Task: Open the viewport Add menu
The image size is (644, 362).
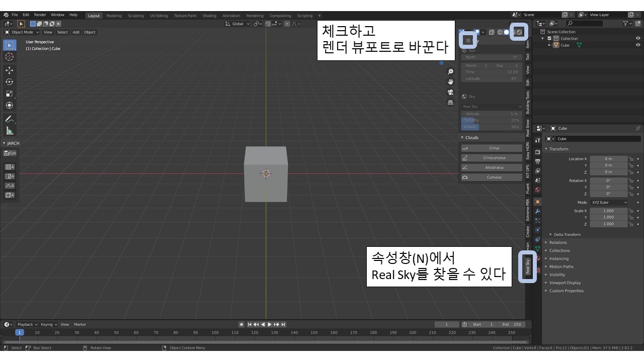Action: click(76, 32)
